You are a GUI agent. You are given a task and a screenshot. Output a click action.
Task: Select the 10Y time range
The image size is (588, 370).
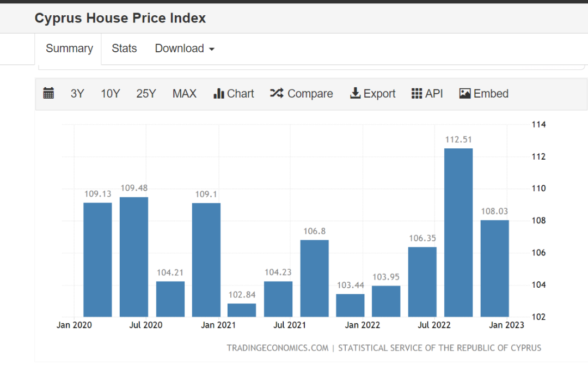[110, 94]
